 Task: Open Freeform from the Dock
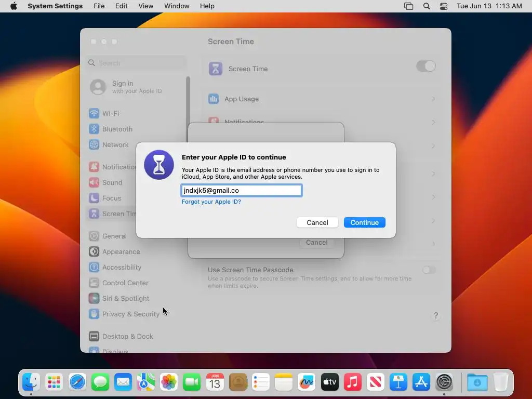[x=307, y=382]
